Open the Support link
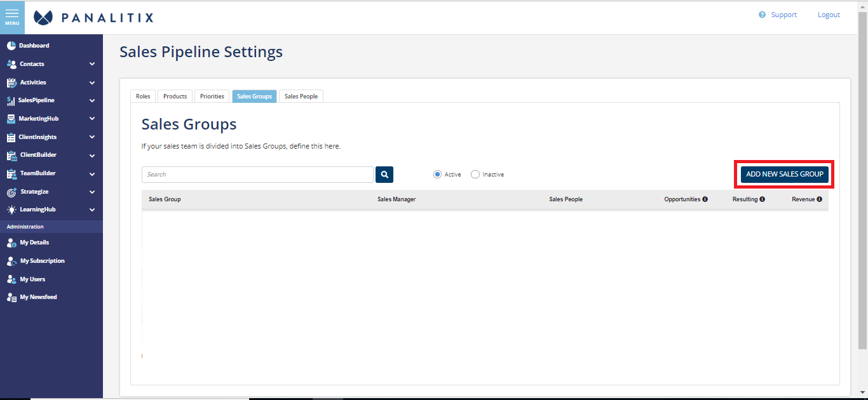Image resolution: width=868 pixels, height=400 pixels. point(783,15)
